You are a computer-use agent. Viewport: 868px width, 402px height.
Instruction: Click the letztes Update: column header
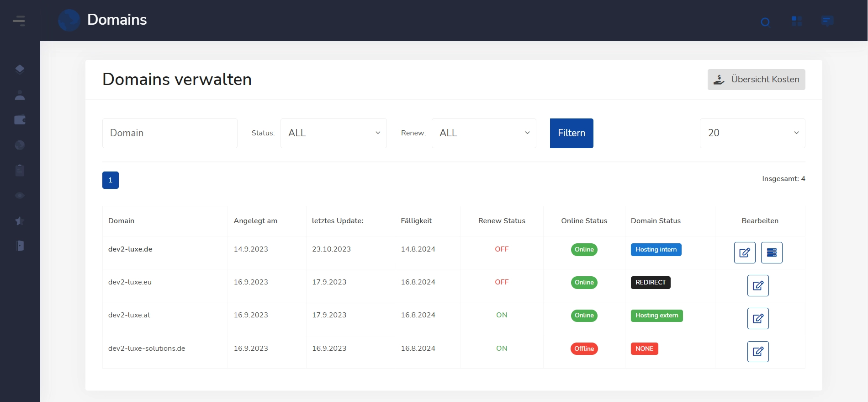(338, 221)
